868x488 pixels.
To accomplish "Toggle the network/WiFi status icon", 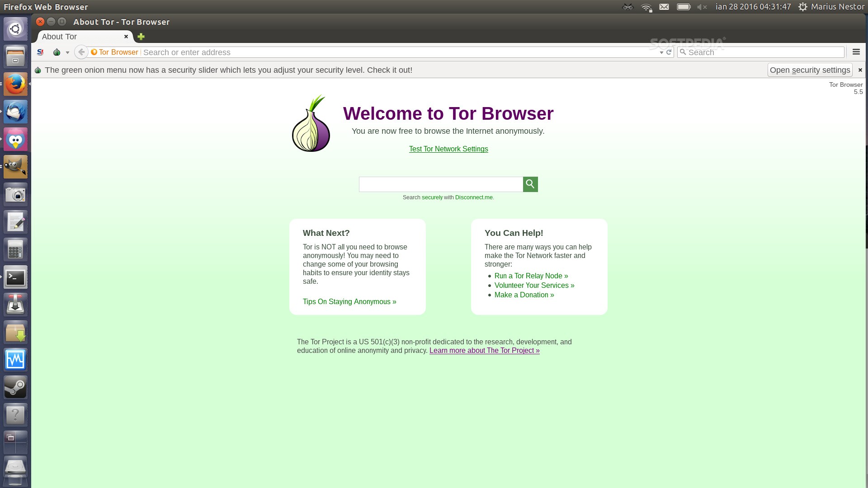I will pos(646,7).
